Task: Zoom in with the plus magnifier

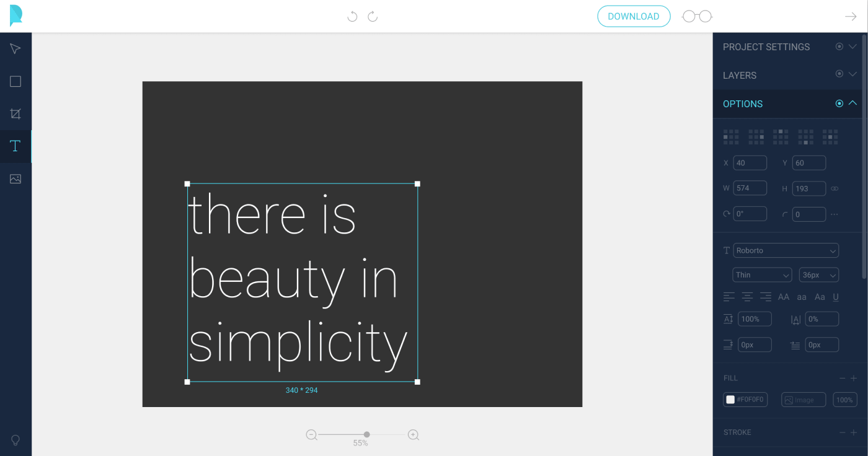Action: coord(414,435)
